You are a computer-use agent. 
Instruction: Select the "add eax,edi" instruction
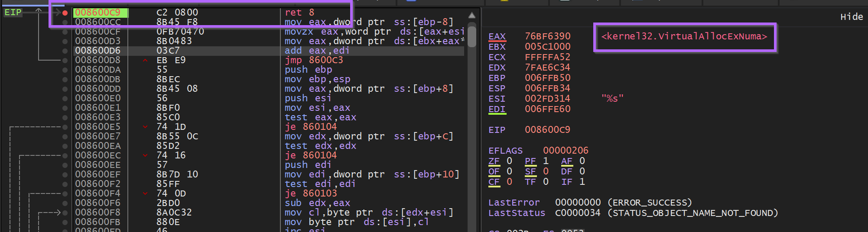pyautogui.click(x=317, y=51)
